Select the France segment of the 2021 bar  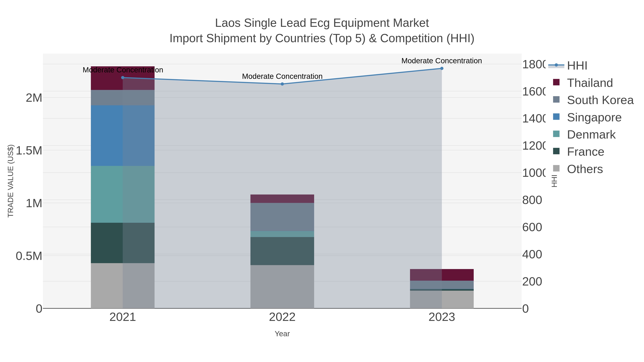pos(123,243)
